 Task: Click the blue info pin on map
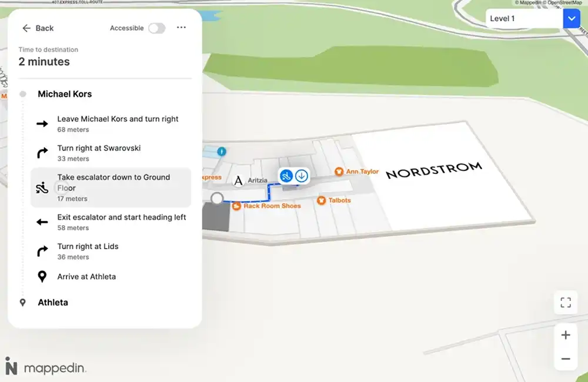point(222,152)
